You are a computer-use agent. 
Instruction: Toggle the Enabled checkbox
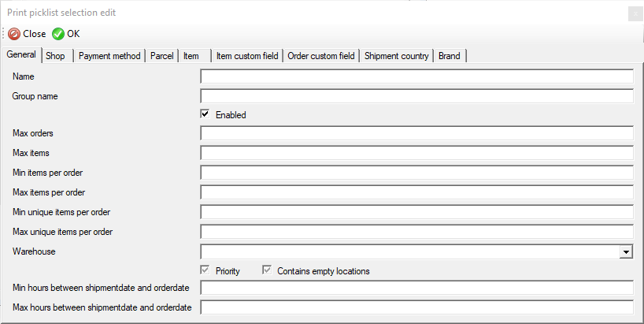tap(205, 114)
